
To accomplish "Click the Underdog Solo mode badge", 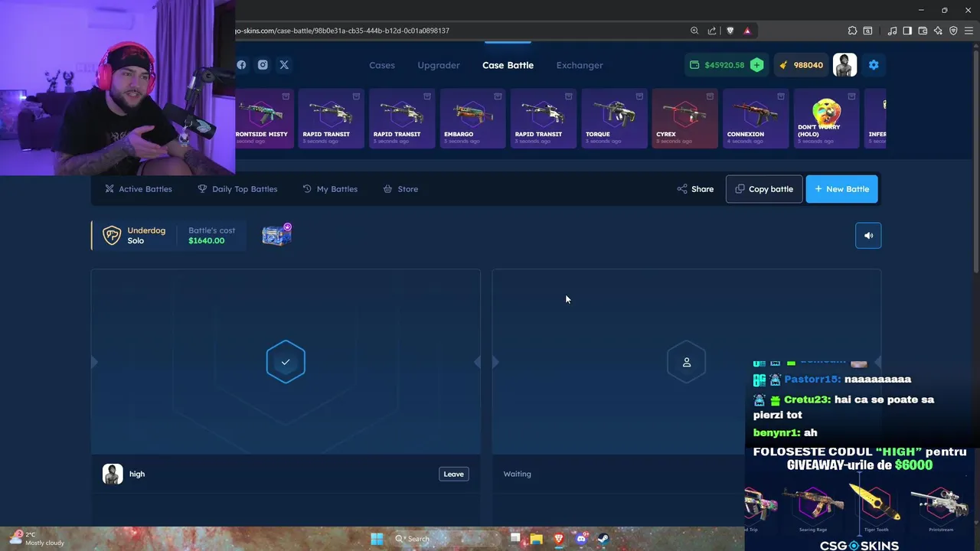I will click(x=135, y=236).
